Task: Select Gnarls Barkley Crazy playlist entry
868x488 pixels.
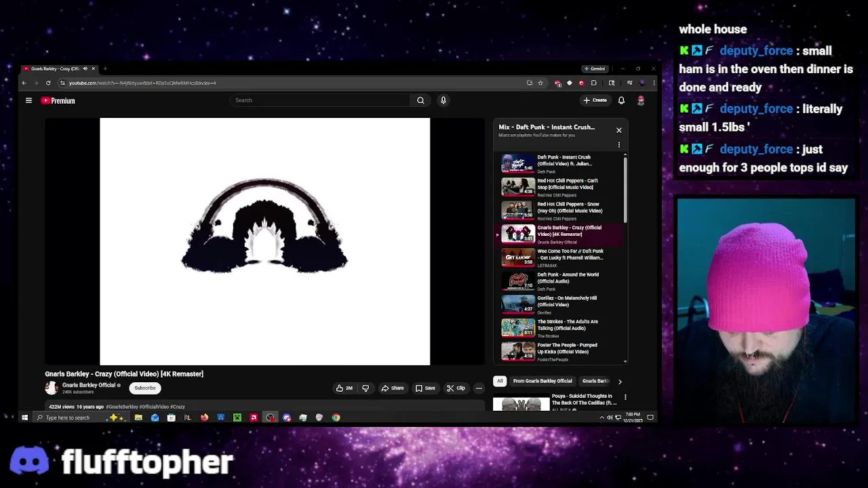Action: click(560, 234)
